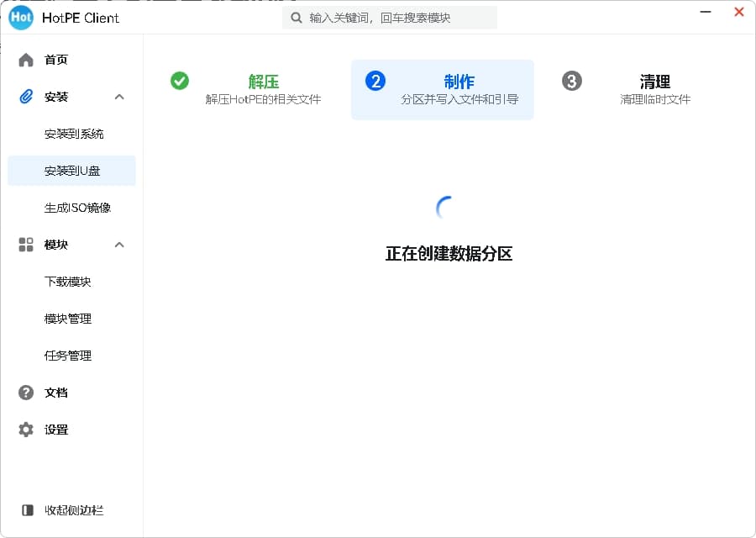Click the question mark icon beside 文档

coord(26,393)
